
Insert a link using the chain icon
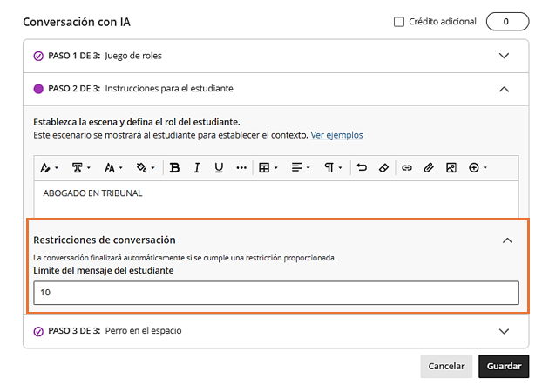(406, 167)
